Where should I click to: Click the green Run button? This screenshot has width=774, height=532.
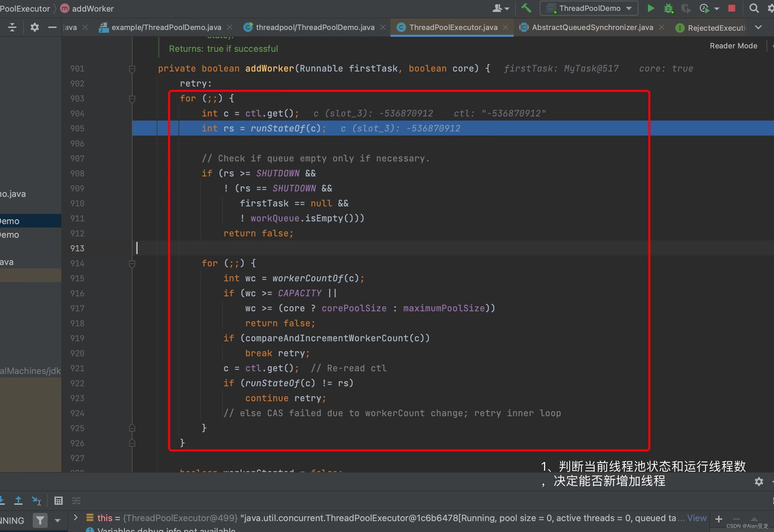click(651, 8)
